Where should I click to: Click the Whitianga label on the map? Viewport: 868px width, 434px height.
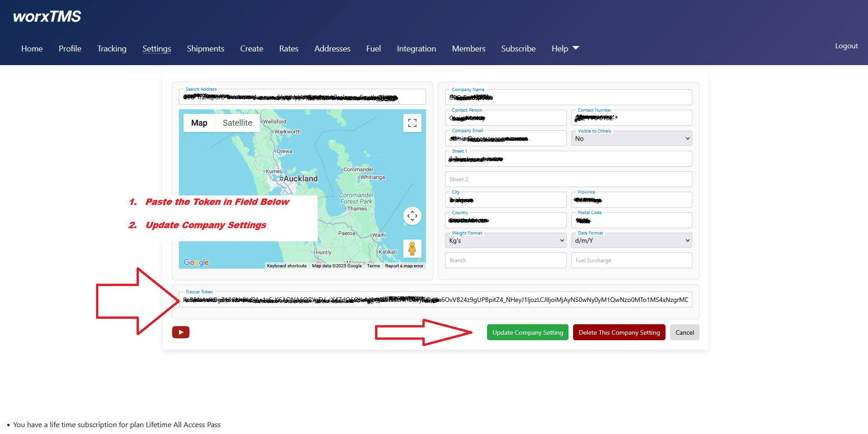[x=372, y=177]
